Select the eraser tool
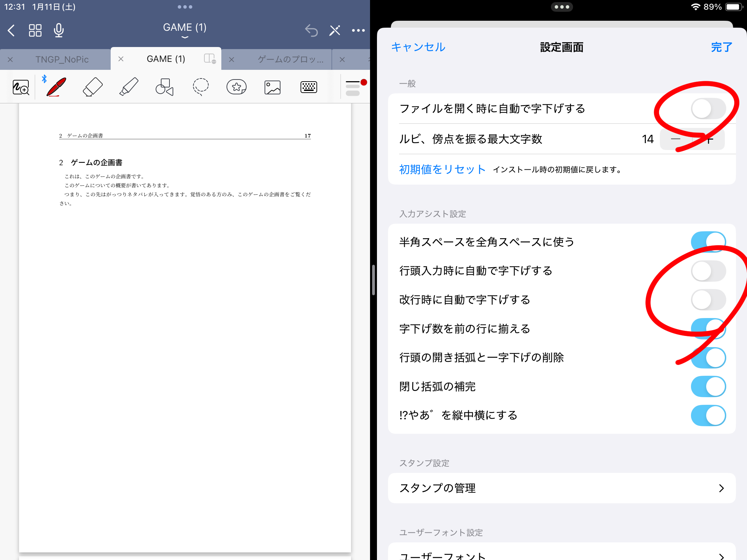 pyautogui.click(x=93, y=87)
